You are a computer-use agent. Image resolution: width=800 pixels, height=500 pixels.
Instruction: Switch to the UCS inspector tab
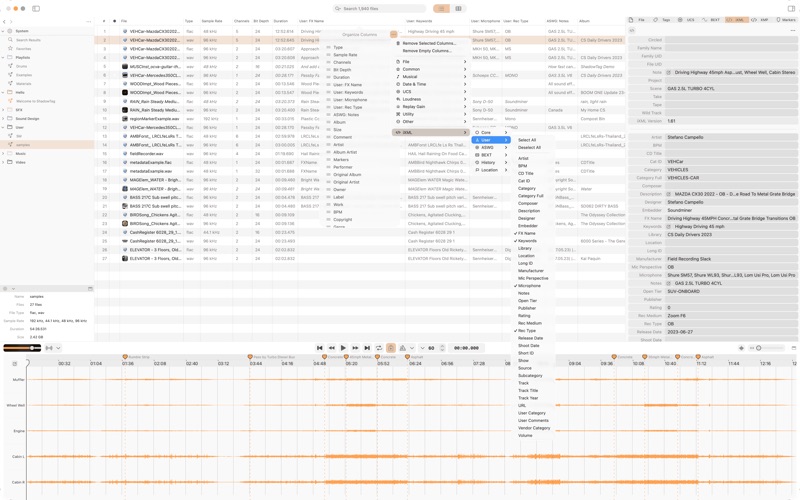coord(686,20)
